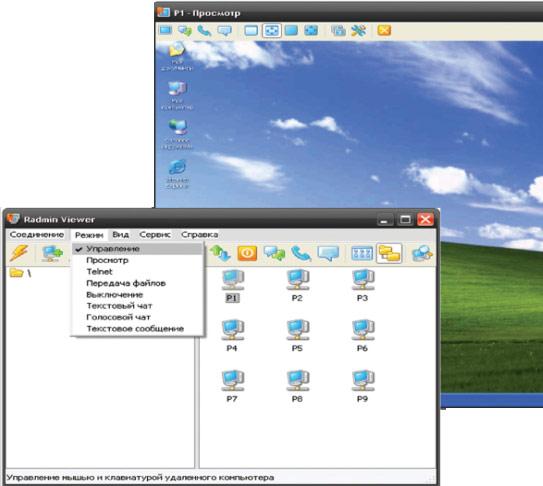Select the P1 computer
Image resolution: width=543 pixels, height=486 pixels.
(x=232, y=285)
